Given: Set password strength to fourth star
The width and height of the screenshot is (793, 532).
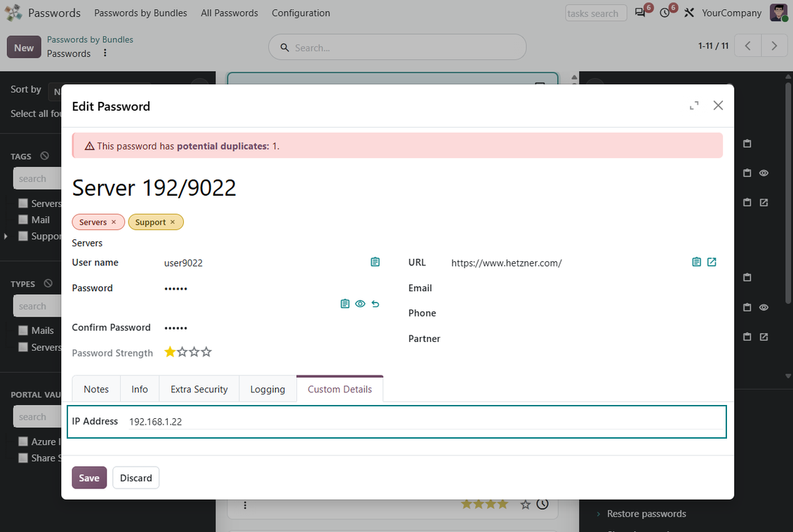Looking at the screenshot, I should pyautogui.click(x=206, y=352).
